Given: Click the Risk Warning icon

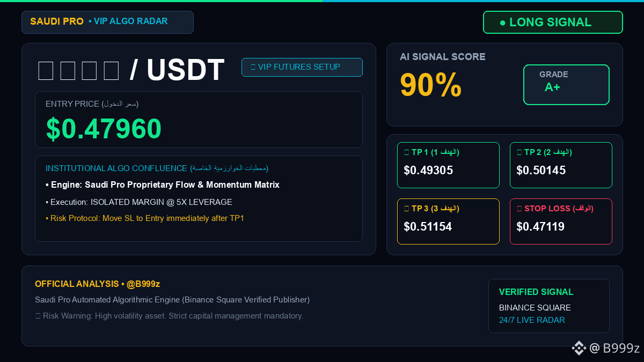Looking at the screenshot, I should pyautogui.click(x=38, y=316).
